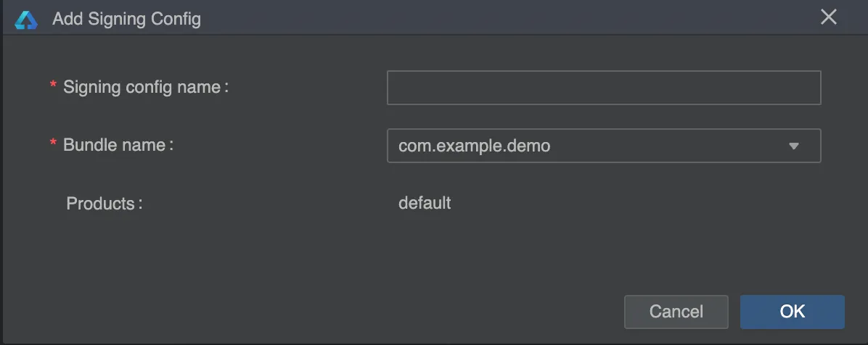Screen dimensions: 868x345
Task: Click the Products label
Action: (x=100, y=204)
